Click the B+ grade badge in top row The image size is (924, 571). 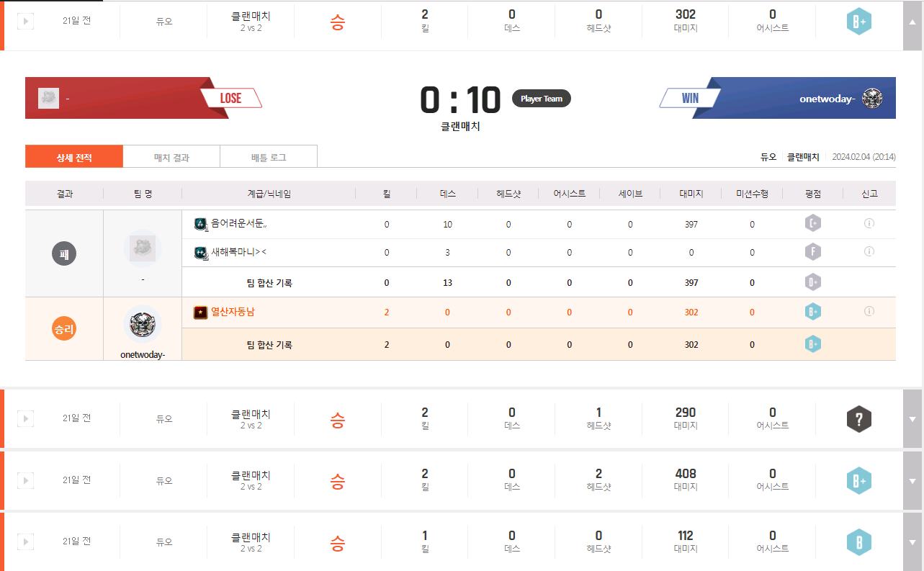(x=858, y=22)
